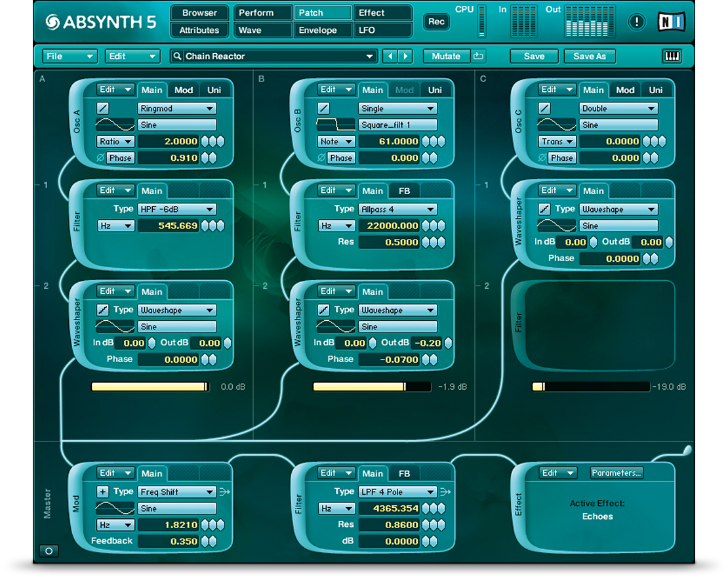Select next preset with right arrow
Image resolution: width=728 pixels, height=580 pixels.
coord(405,56)
